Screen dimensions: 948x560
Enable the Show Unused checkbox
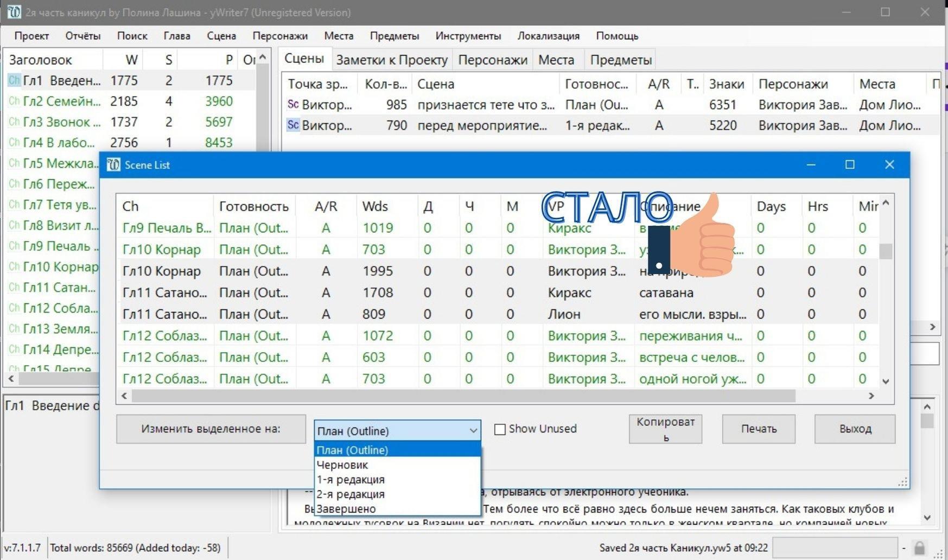pyautogui.click(x=500, y=429)
